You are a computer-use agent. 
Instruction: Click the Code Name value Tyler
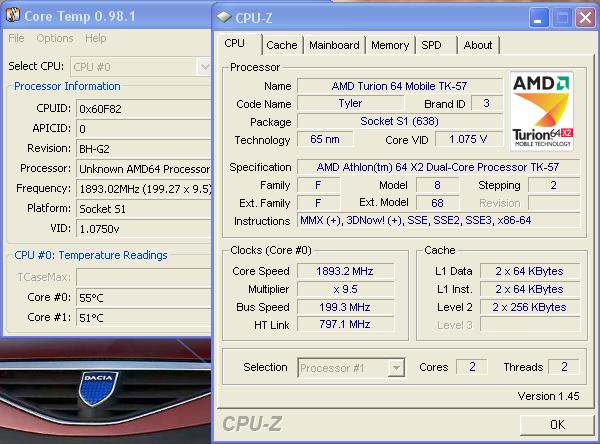(x=350, y=103)
